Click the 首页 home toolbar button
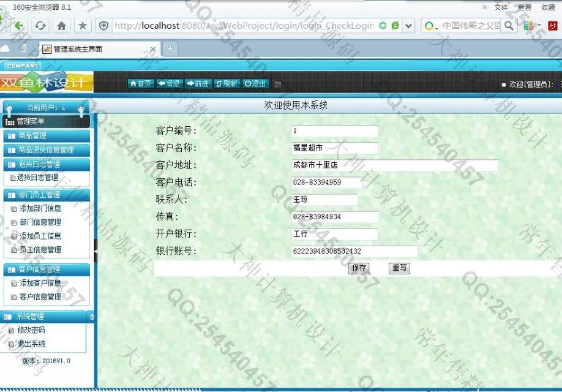The width and height of the screenshot is (562, 392). pos(140,84)
